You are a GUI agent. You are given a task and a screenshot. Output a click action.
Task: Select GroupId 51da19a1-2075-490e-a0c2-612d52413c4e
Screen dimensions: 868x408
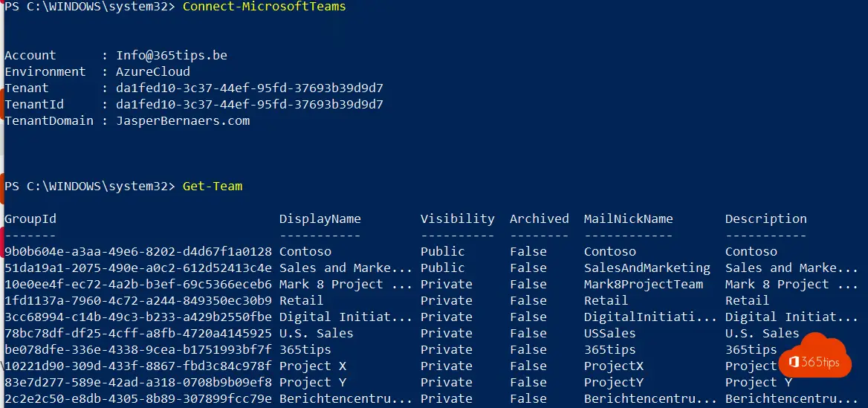(x=137, y=268)
